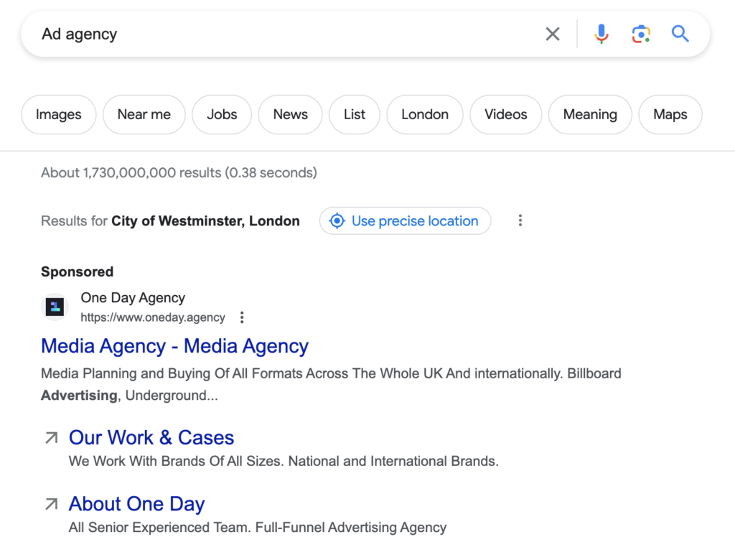Screen dimensions: 735x560
Task: Click inside the Ad agency search field
Action: 287,34
